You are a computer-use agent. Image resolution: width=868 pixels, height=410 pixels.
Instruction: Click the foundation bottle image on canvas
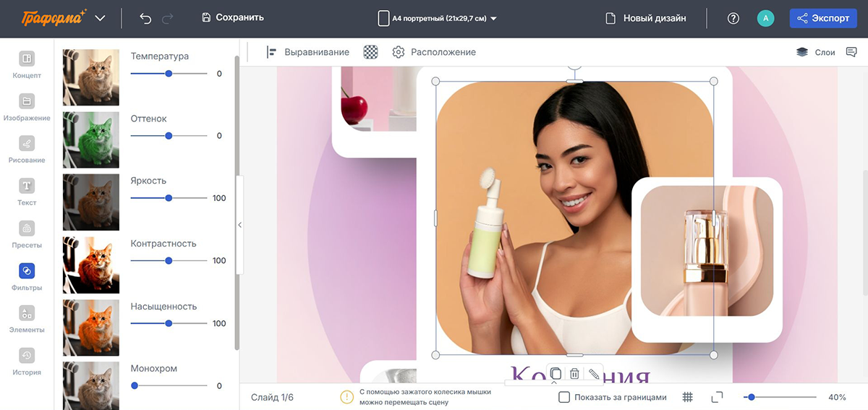click(x=707, y=251)
